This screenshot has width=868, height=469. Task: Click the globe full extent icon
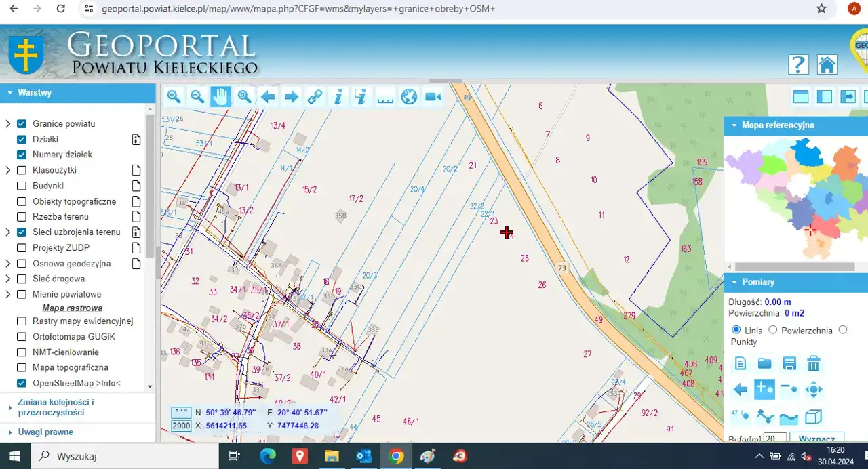(409, 97)
